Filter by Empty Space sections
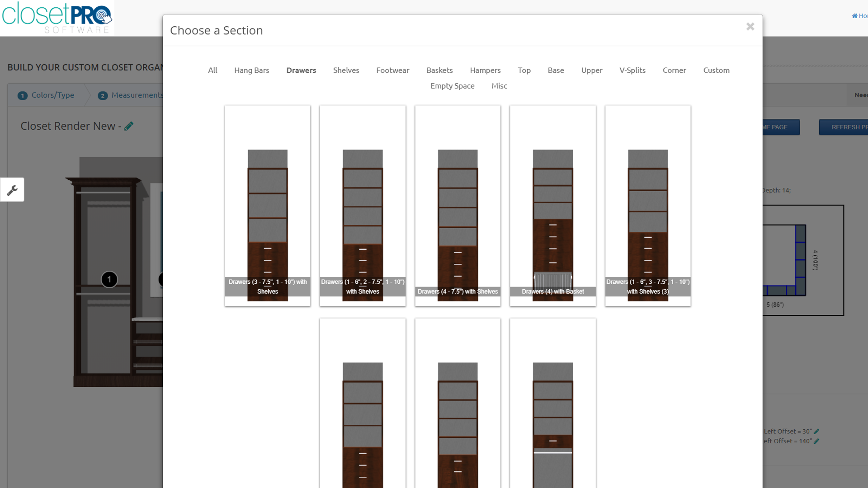The width and height of the screenshot is (868, 488). coord(453,86)
